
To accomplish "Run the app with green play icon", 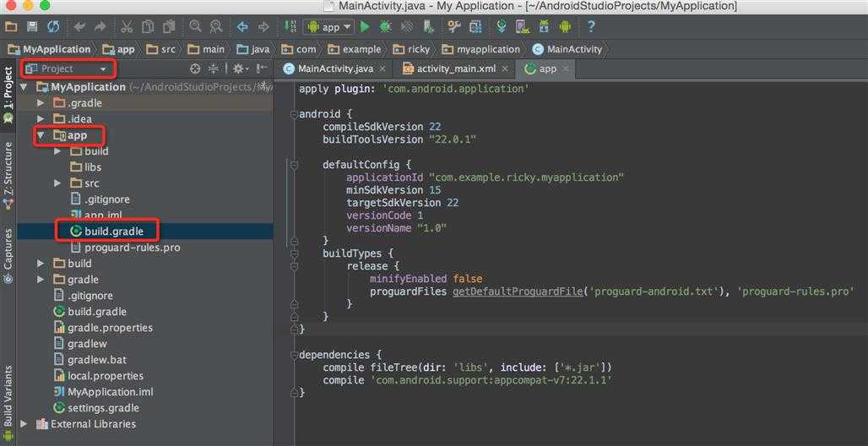I will click(x=365, y=26).
